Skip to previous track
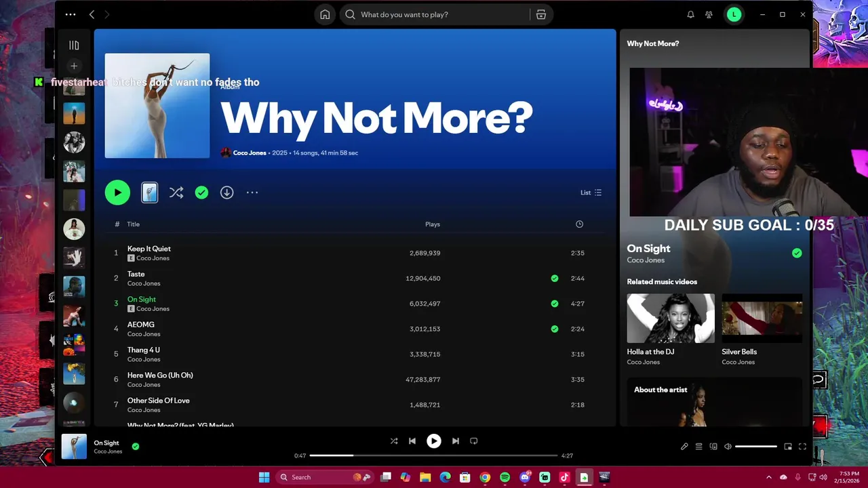868x488 pixels. click(412, 441)
